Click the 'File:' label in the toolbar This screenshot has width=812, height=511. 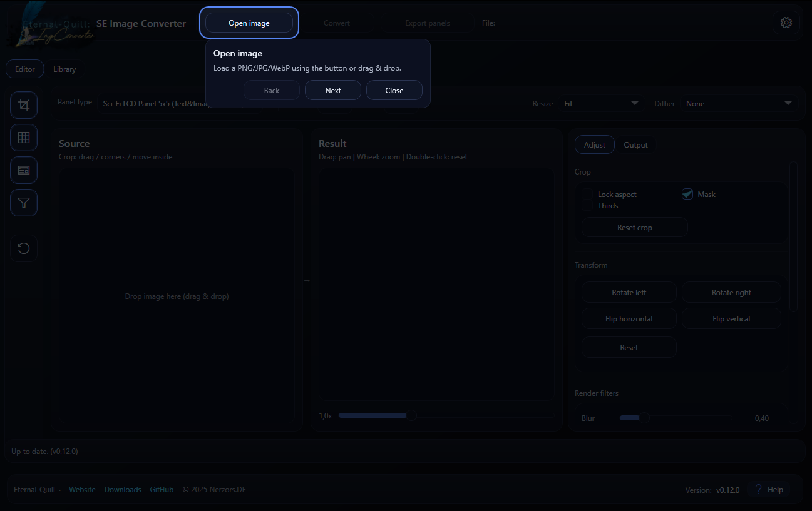(x=488, y=23)
